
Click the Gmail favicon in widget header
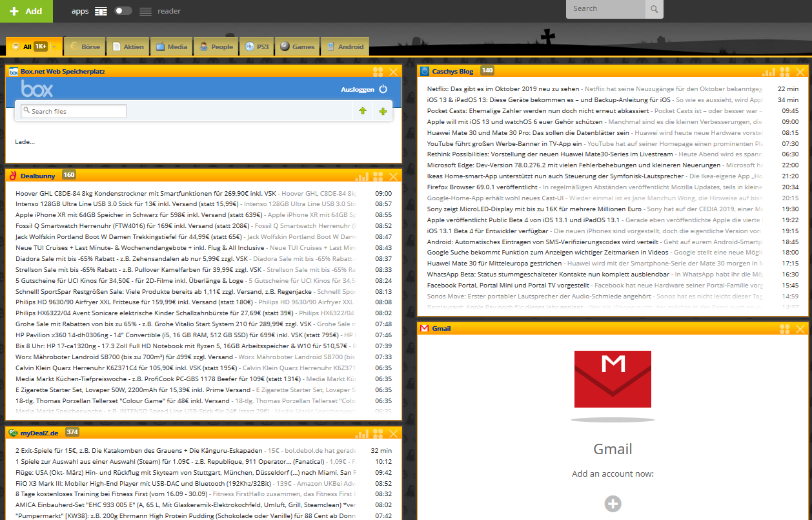(x=424, y=329)
